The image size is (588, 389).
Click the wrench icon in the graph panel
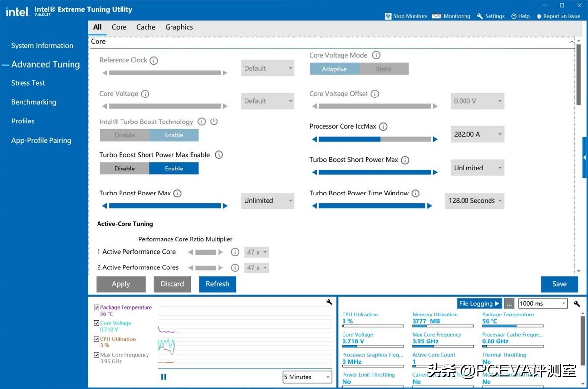click(329, 302)
